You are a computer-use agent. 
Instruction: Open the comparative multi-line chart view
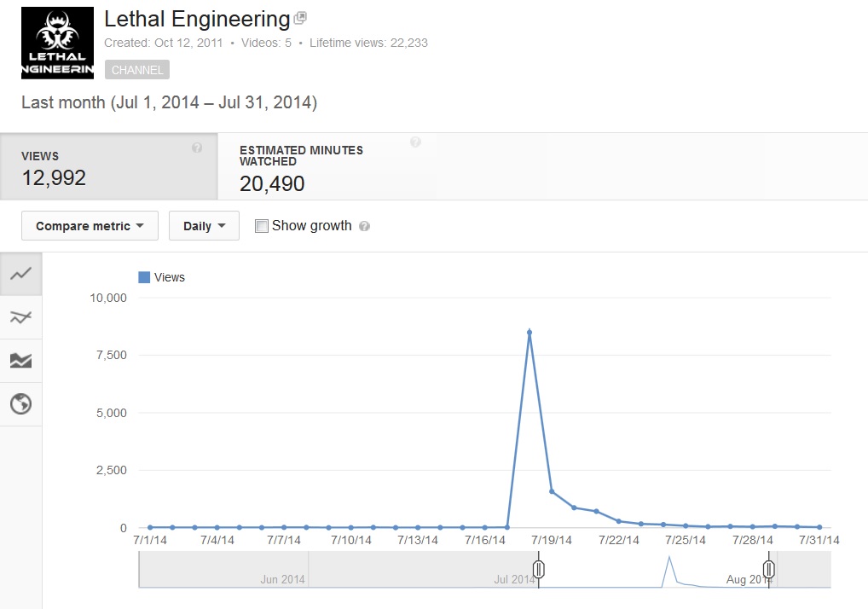pos(20,317)
